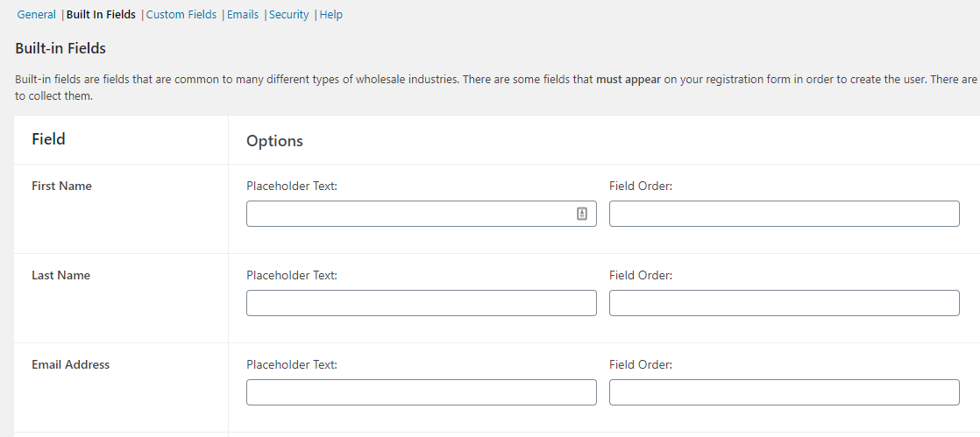
Task: Click First Name's "Placeholder Text:" label
Action: click(292, 186)
